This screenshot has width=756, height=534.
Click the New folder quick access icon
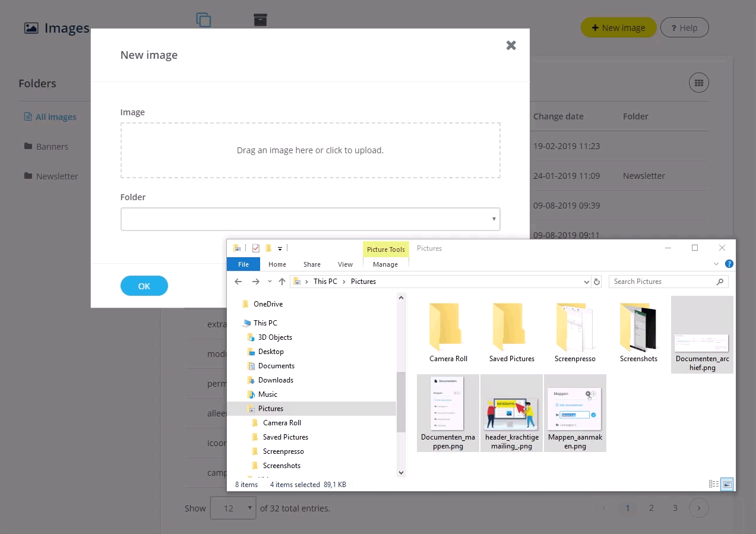(x=268, y=248)
